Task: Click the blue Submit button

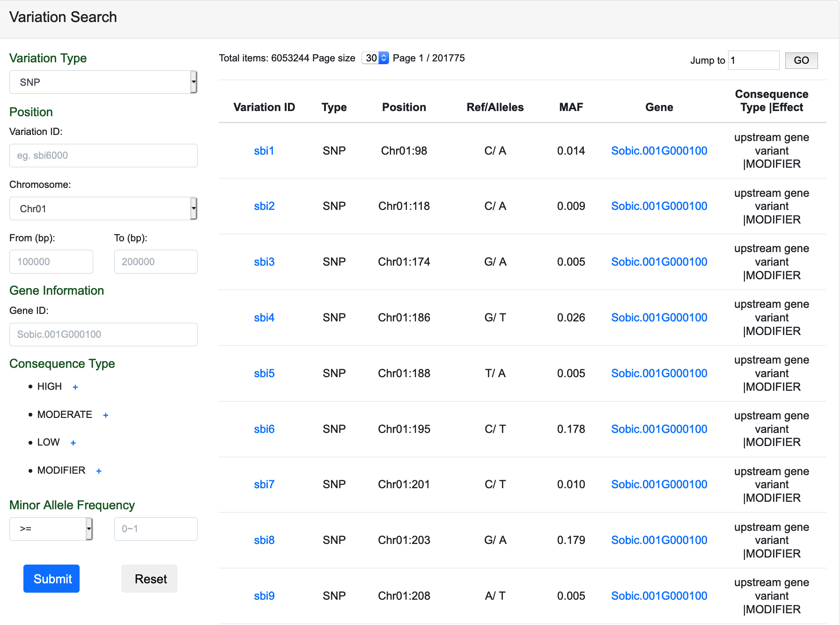Action: point(52,579)
